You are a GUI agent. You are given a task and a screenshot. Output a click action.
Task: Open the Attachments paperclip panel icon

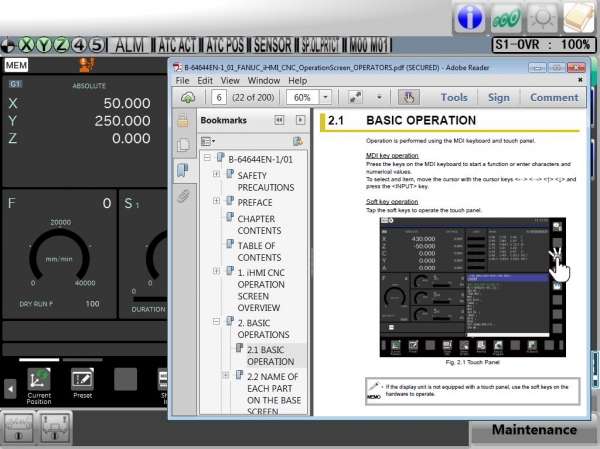coord(183,196)
